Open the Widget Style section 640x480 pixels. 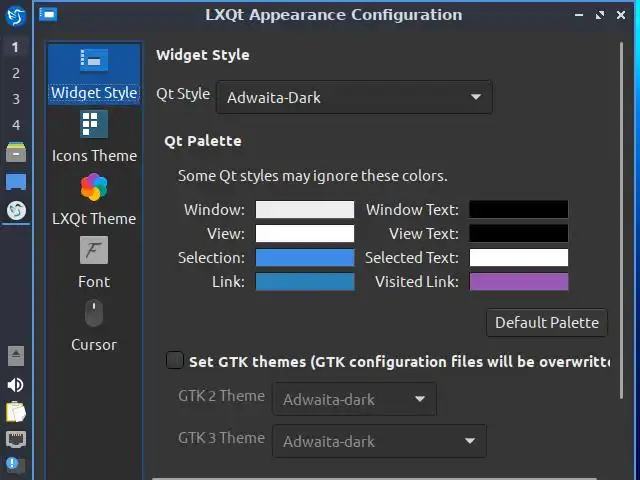point(93,74)
